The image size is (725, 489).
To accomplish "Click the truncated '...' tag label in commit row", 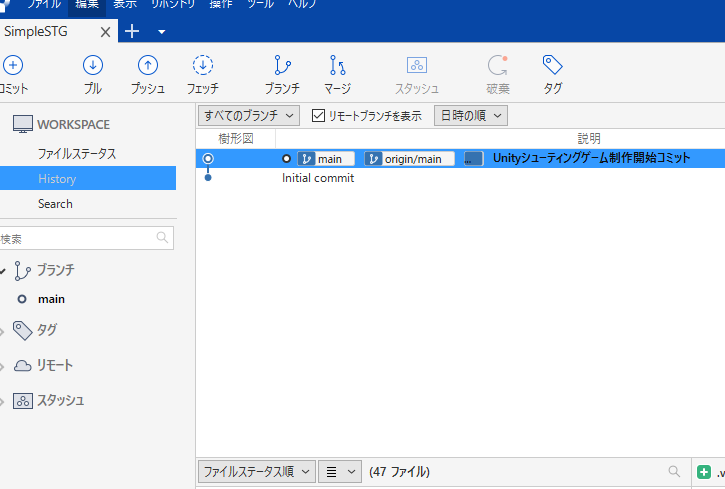I will click(473, 159).
